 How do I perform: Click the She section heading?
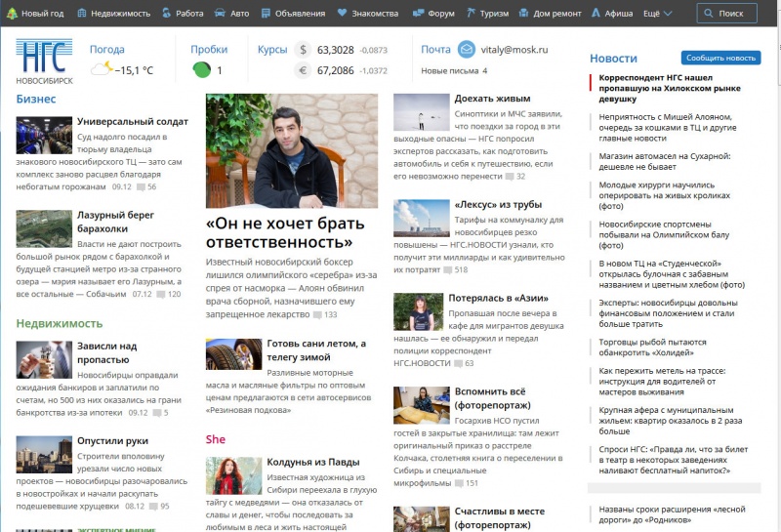215,439
